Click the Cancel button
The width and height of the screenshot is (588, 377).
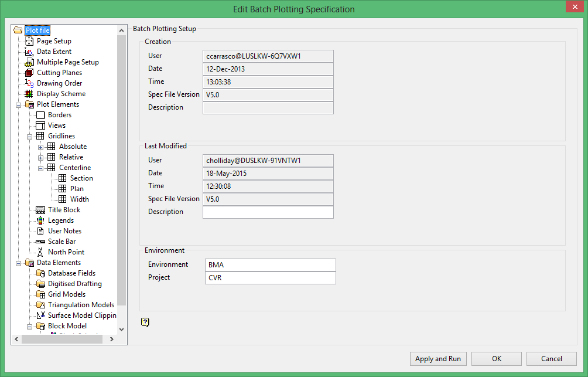[551, 359]
